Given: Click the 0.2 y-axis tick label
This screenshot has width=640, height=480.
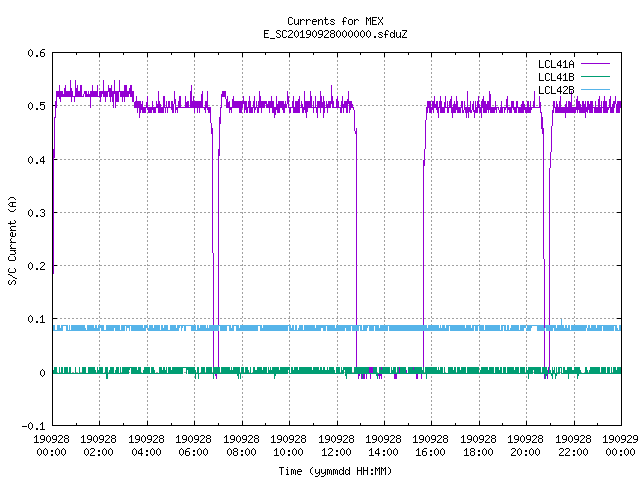Looking at the screenshot, I should [x=36, y=266].
